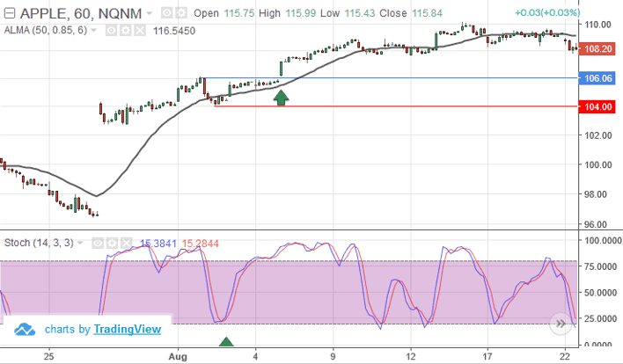Click the 12 date label on the time axis

(410, 356)
